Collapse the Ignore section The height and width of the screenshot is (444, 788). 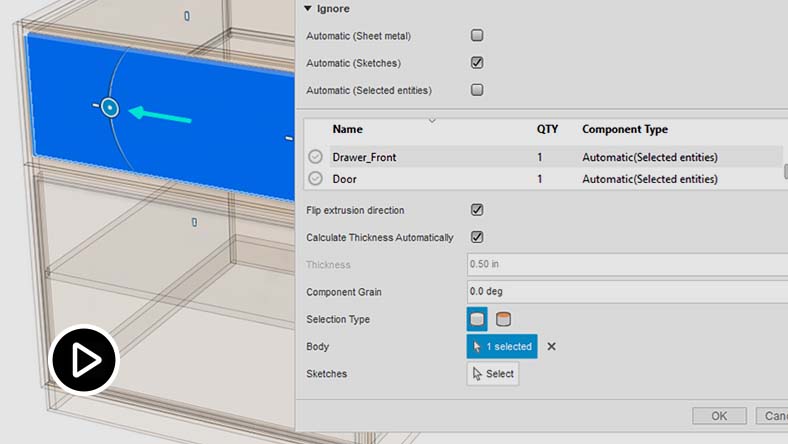click(308, 9)
